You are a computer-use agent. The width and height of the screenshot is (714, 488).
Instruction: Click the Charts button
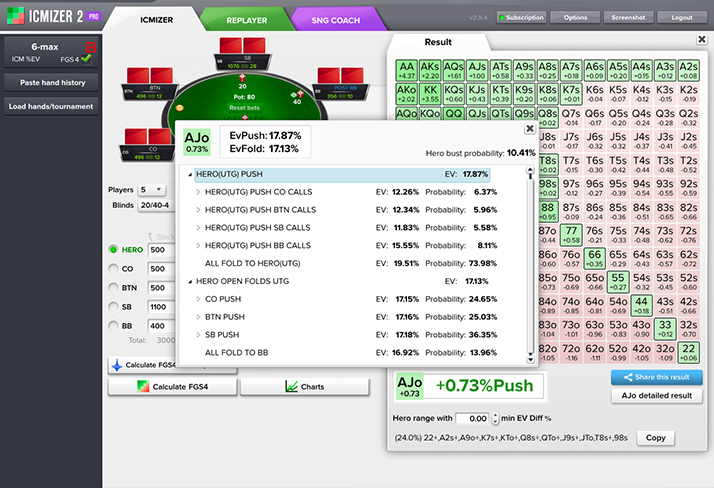(x=305, y=386)
